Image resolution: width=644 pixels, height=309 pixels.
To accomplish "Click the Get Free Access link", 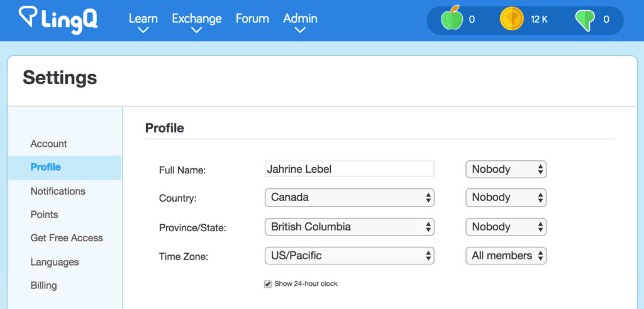I will tap(67, 238).
